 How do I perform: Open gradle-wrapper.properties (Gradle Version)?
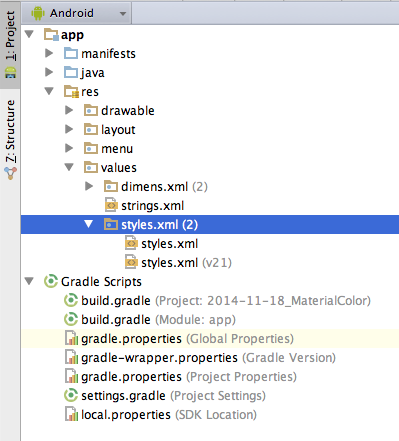click(208, 358)
